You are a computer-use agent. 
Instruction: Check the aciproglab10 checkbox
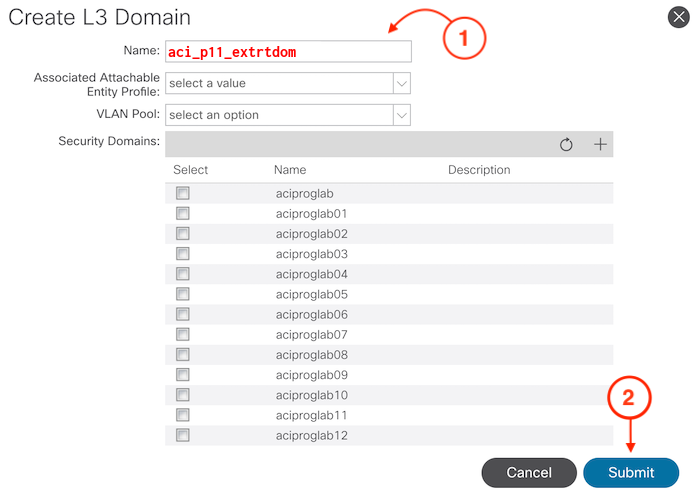[x=183, y=395]
